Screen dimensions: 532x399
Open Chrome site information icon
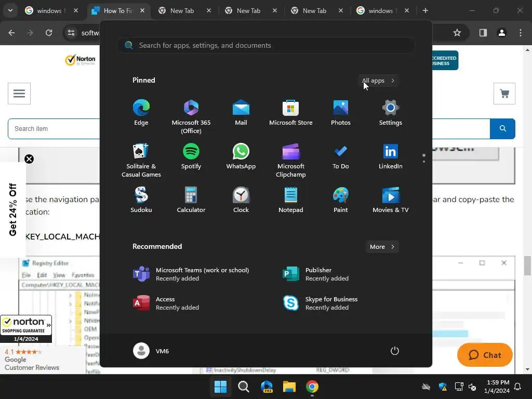[71, 33]
